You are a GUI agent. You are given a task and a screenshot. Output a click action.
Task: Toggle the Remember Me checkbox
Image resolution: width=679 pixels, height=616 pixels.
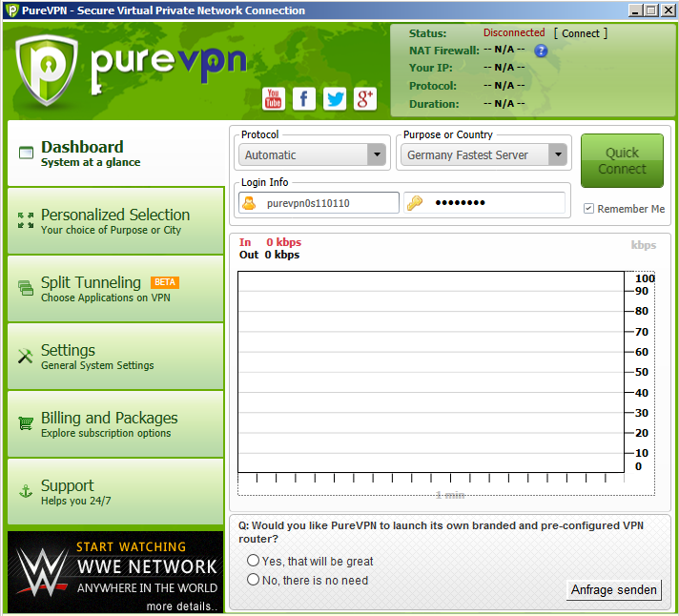pos(588,209)
